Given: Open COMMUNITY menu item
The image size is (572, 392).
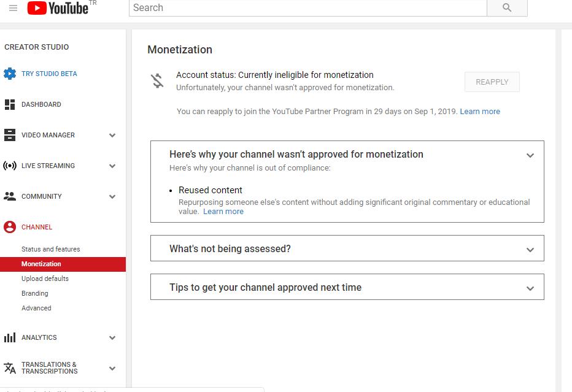Looking at the screenshot, I should (42, 196).
